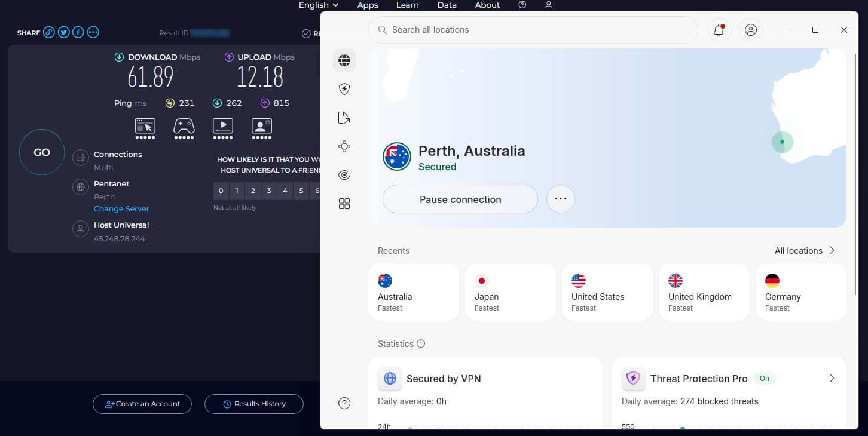The width and height of the screenshot is (868, 436).
Task: Share result on Twitter
Action: pyautogui.click(x=63, y=32)
